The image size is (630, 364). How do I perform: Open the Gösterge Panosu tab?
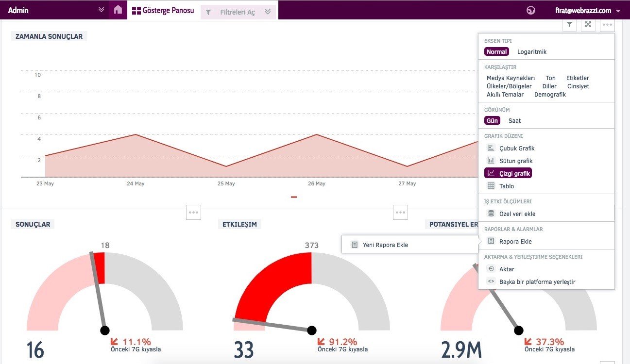(163, 10)
